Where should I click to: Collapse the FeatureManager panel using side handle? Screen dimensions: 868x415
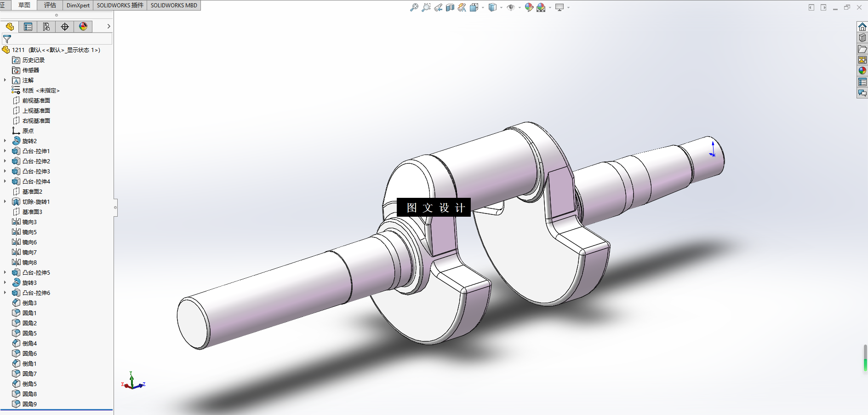click(115, 207)
